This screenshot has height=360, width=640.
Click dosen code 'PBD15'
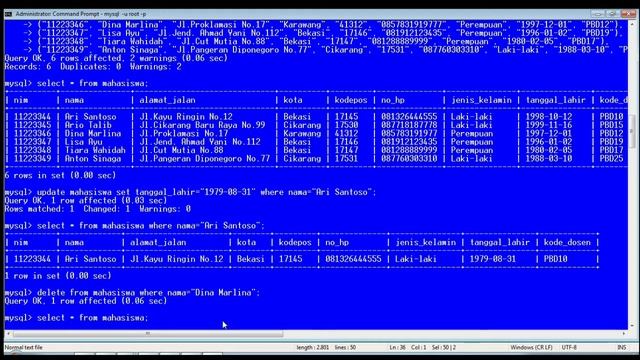[611, 125]
